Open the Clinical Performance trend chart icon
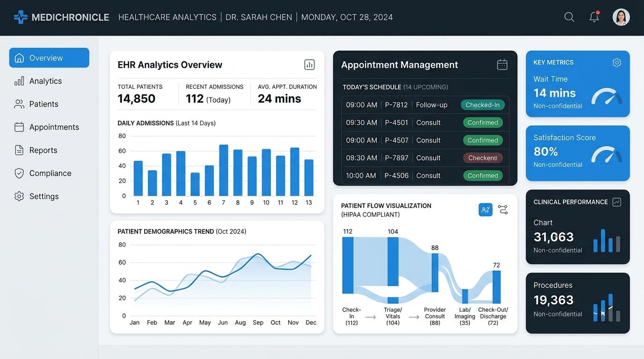Viewport: 644px width, 359px height. tap(617, 202)
